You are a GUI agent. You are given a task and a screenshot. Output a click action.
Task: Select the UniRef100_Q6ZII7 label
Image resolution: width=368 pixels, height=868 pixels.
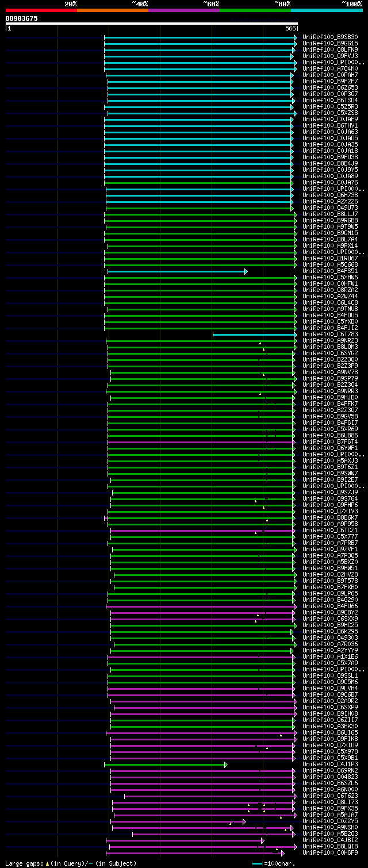[x=331, y=720]
